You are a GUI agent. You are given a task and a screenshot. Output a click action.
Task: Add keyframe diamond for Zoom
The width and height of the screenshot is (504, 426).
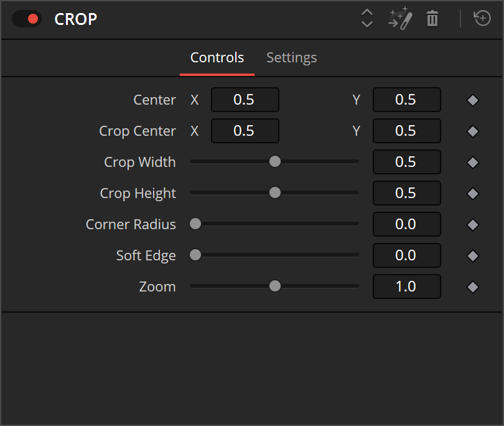pos(473,286)
